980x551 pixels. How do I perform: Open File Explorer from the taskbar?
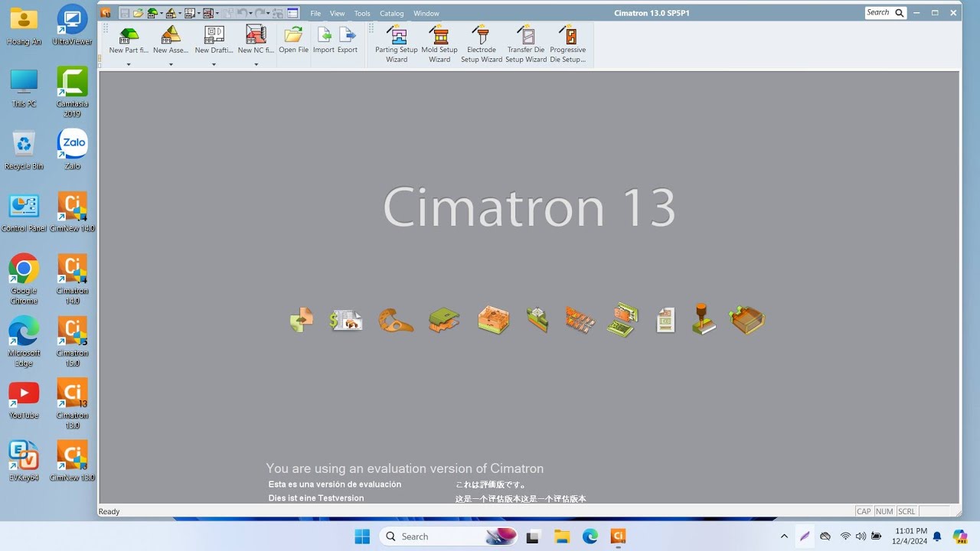coord(561,536)
